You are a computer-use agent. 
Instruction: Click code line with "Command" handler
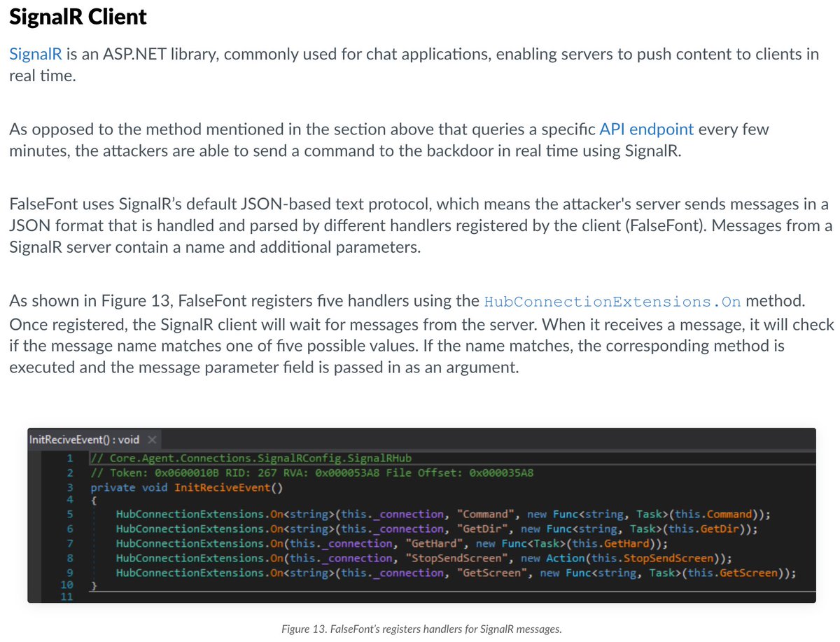point(443,515)
